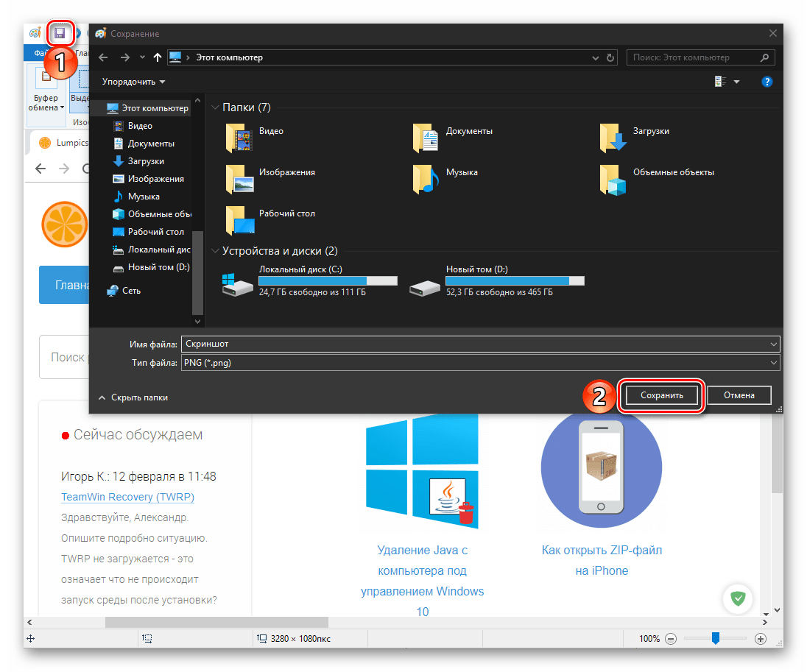Click the refresh icon in address bar
The height and width of the screenshot is (672, 807).
point(610,57)
